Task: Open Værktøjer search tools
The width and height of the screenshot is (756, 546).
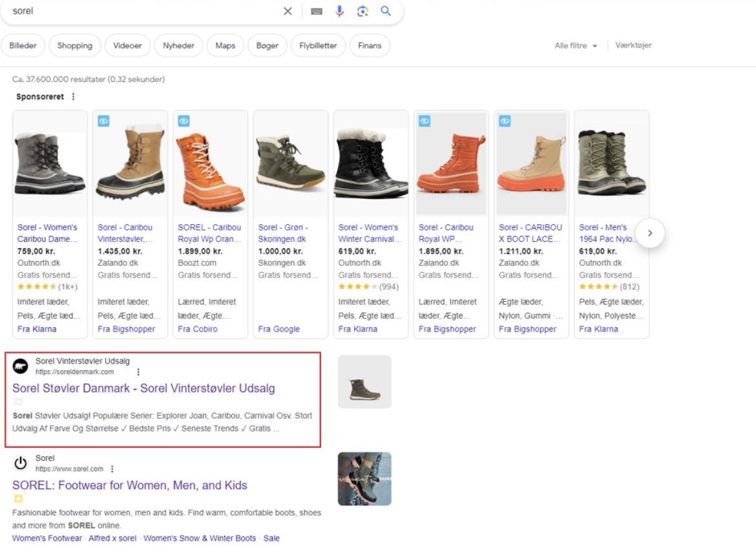Action: [x=633, y=45]
